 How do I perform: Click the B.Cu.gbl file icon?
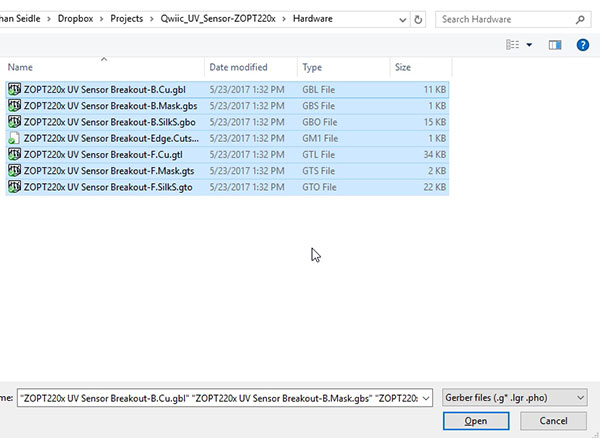[x=14, y=88]
